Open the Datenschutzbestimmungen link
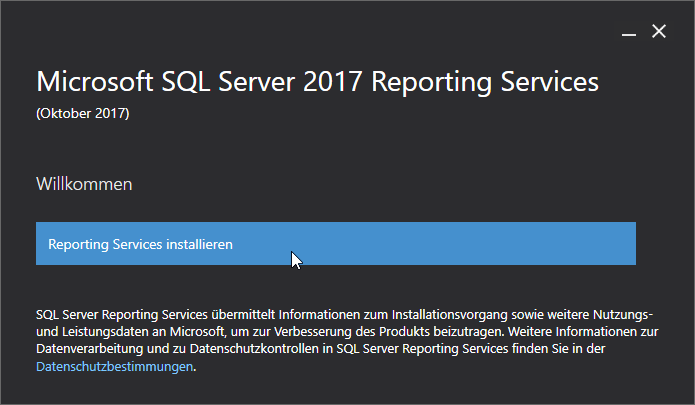The width and height of the screenshot is (695, 405). (x=114, y=367)
